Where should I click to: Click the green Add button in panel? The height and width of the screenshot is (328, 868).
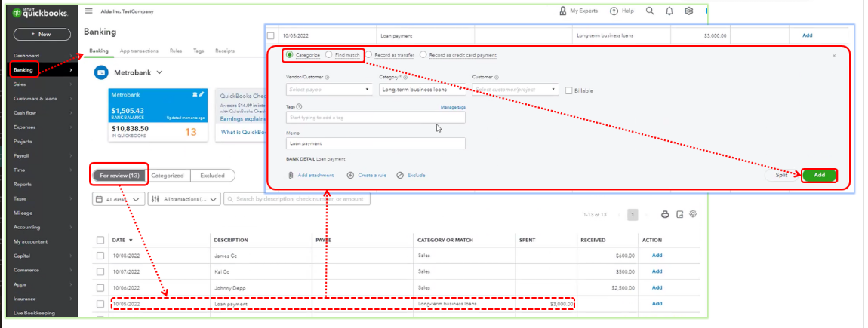[819, 175]
